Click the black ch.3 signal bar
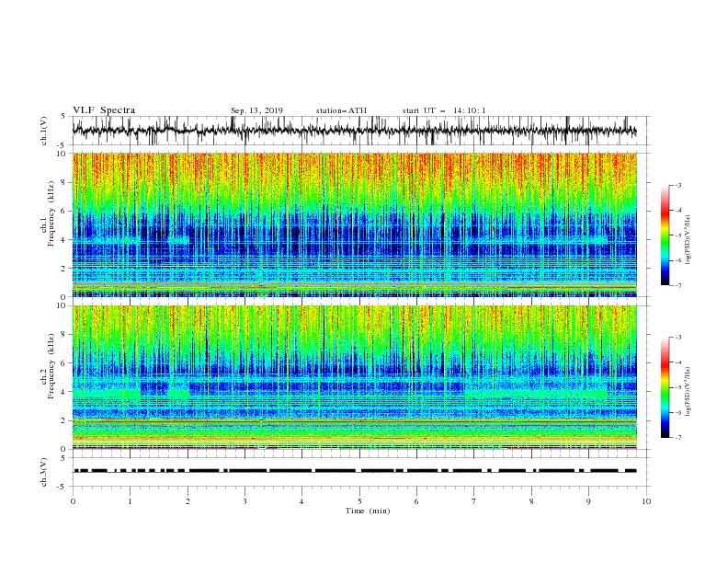The image size is (728, 563). coord(354,471)
